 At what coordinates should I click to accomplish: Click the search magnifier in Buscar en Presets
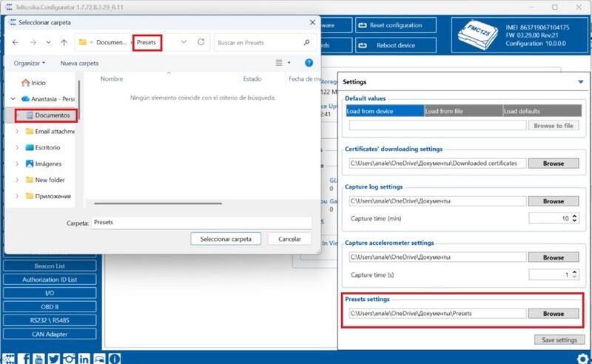306,42
